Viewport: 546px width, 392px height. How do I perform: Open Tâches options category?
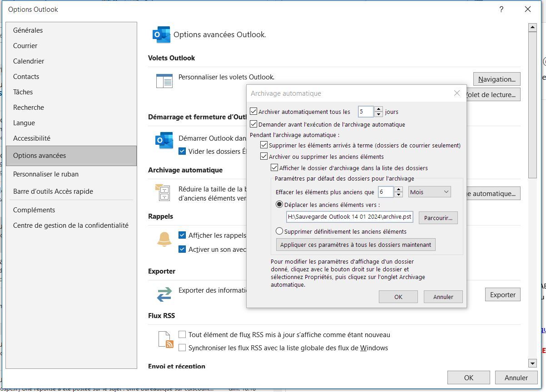(x=71, y=92)
